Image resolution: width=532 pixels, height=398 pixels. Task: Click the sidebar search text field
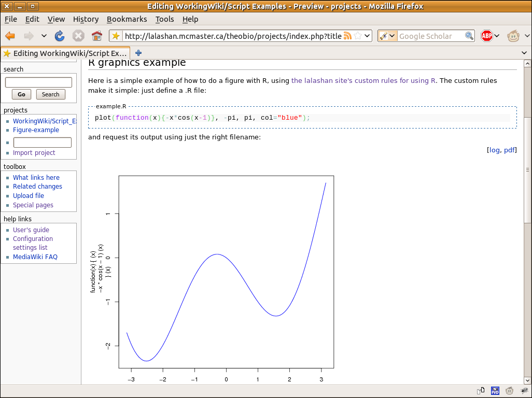(x=38, y=82)
